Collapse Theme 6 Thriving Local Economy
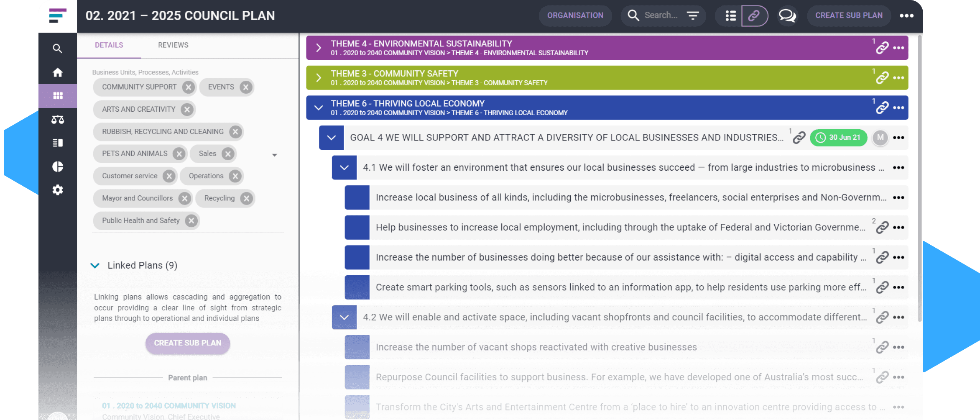Image resolution: width=980 pixels, height=420 pixels. point(319,108)
